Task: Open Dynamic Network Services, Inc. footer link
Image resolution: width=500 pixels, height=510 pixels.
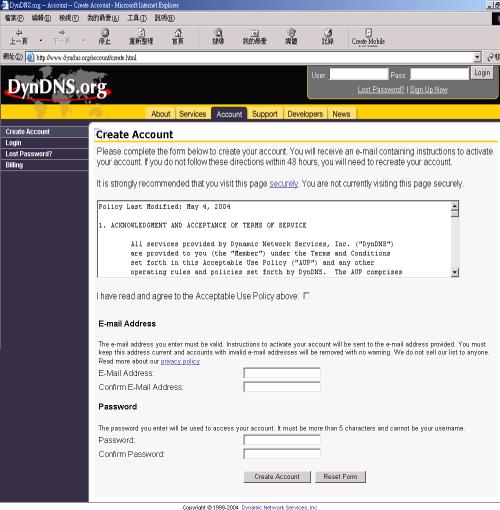Action: [x=280, y=507]
